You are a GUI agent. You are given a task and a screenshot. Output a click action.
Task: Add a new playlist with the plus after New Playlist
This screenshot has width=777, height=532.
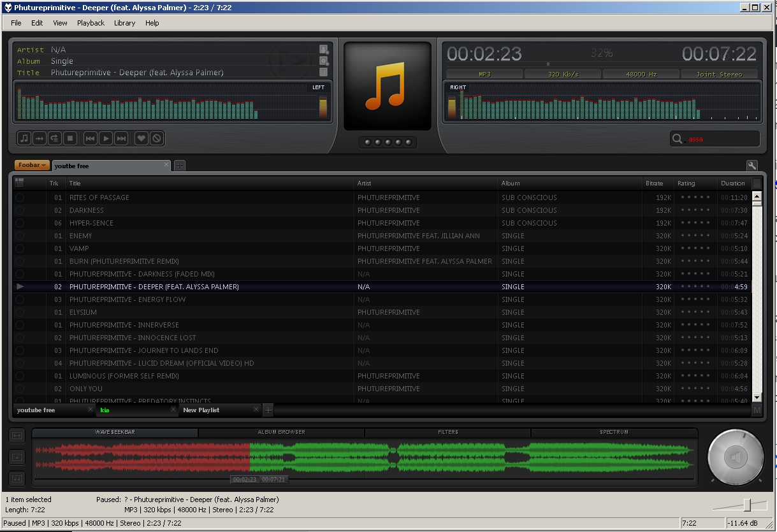click(x=268, y=410)
